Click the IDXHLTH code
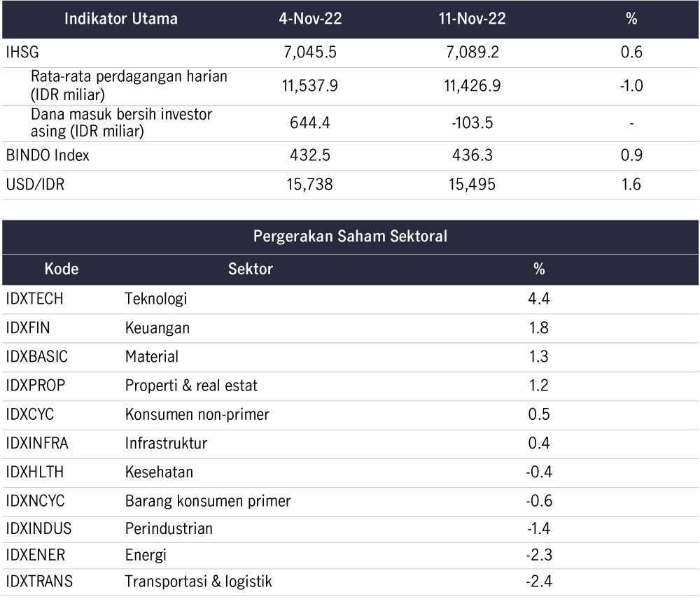Viewport: 700px width, 613px height. click(35, 472)
